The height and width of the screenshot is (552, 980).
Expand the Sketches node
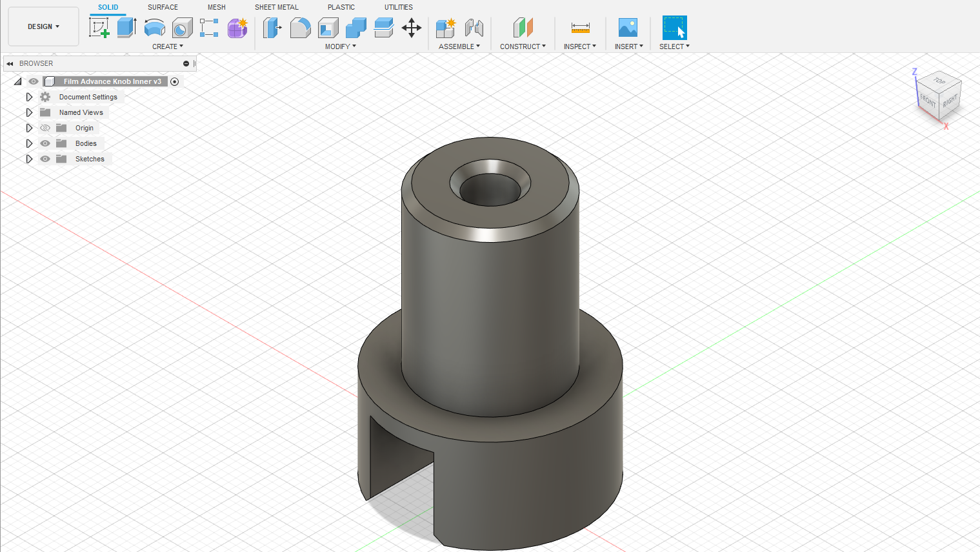tap(29, 159)
